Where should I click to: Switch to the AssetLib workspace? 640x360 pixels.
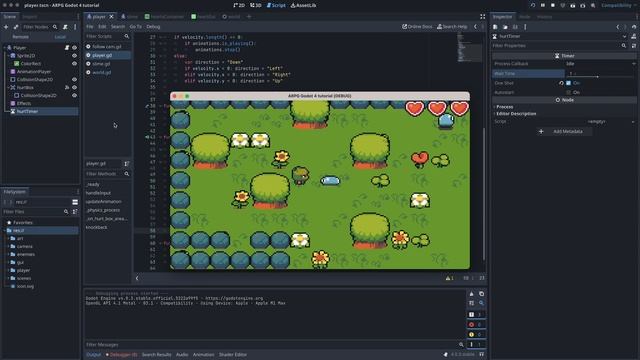pyautogui.click(x=303, y=5)
